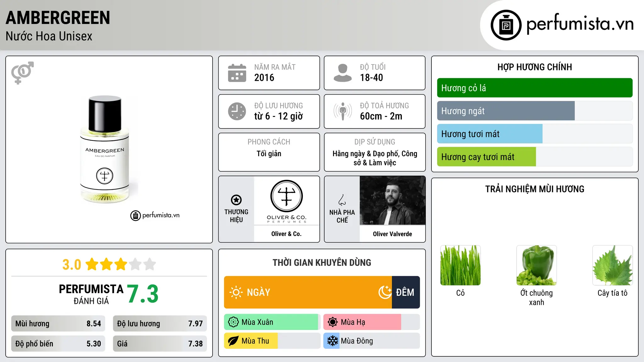This screenshot has width=644, height=362.
Task: Click the launch year value 2016
Action: coord(264,78)
